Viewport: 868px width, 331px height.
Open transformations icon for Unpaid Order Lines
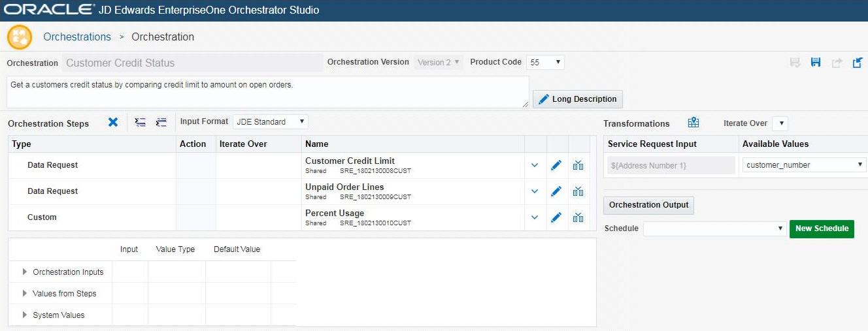click(578, 191)
